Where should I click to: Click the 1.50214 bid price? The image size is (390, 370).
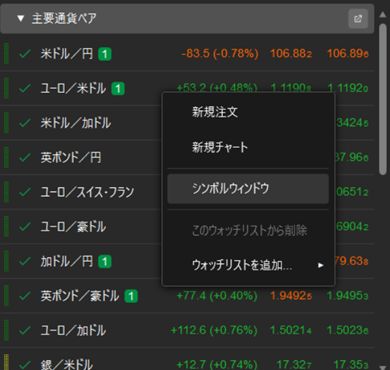pyautogui.click(x=291, y=330)
